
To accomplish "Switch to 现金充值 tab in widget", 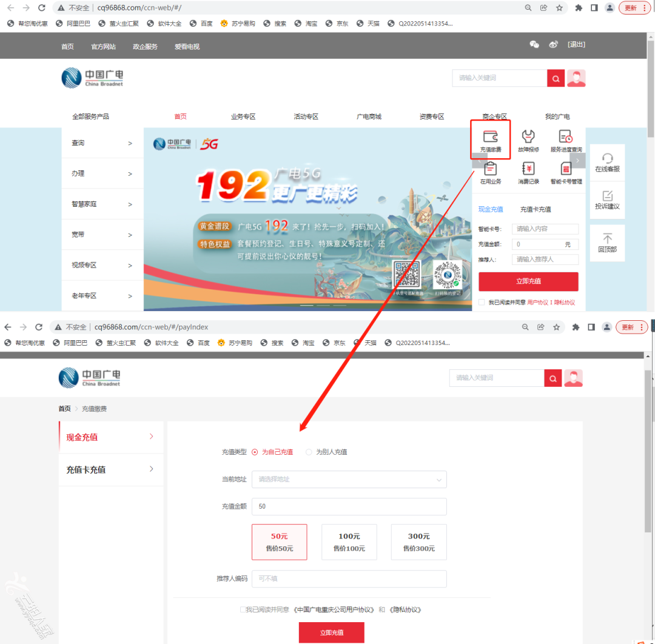I will coord(491,209).
